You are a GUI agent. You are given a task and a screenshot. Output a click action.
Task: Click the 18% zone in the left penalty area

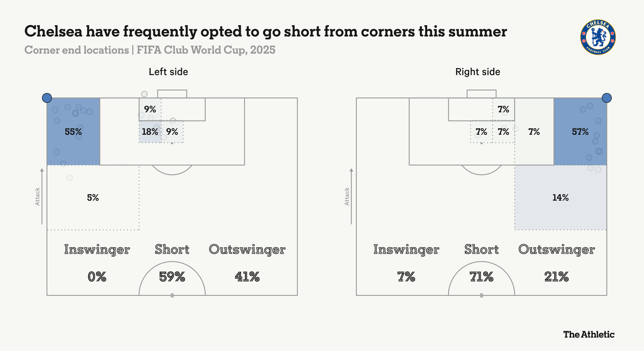pyautogui.click(x=150, y=132)
